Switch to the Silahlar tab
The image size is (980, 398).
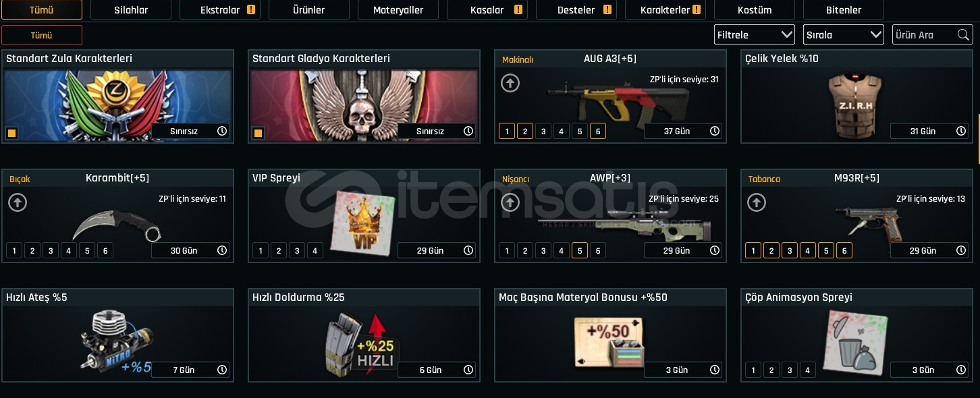point(131,10)
